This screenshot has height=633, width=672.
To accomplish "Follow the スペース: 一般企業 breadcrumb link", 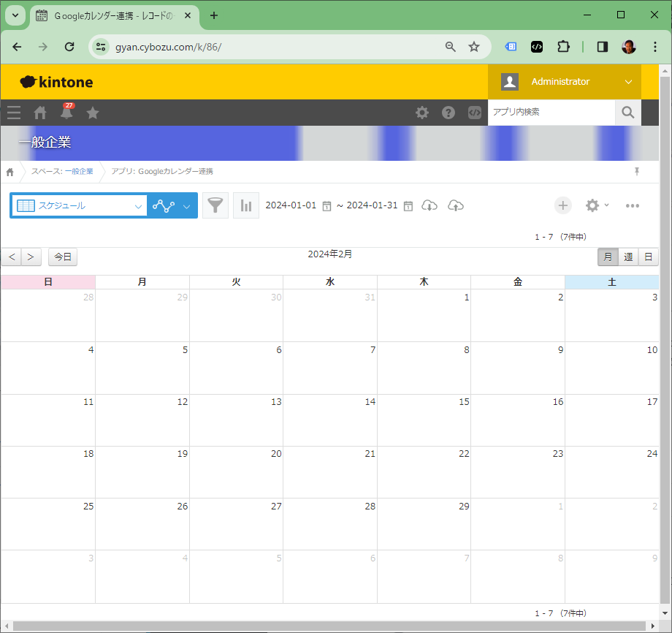I will [x=62, y=172].
